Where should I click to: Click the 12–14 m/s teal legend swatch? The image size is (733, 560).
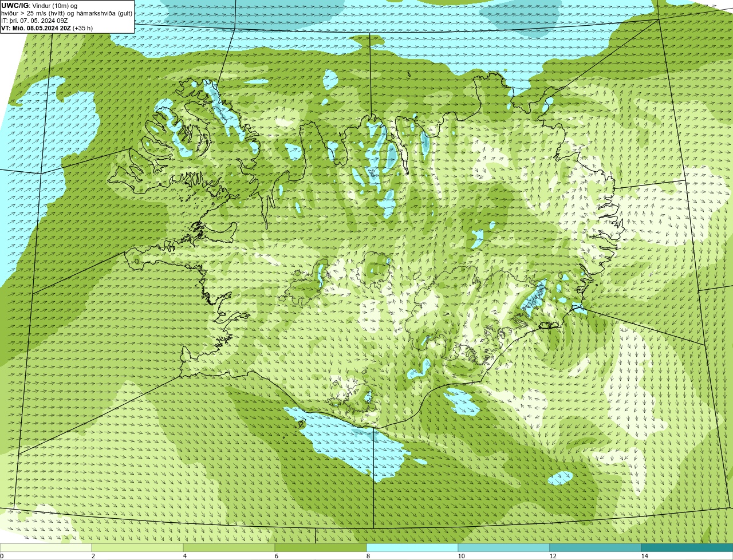[x=596, y=547]
